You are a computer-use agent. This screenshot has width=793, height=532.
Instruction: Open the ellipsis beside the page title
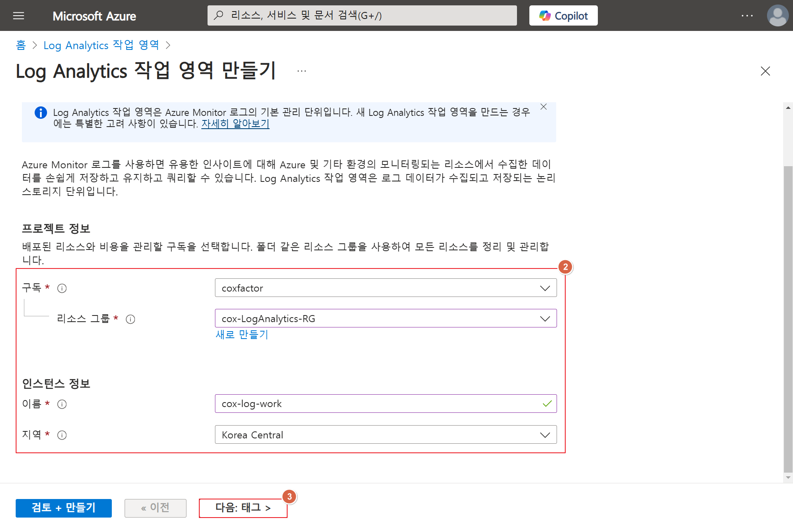tap(302, 71)
